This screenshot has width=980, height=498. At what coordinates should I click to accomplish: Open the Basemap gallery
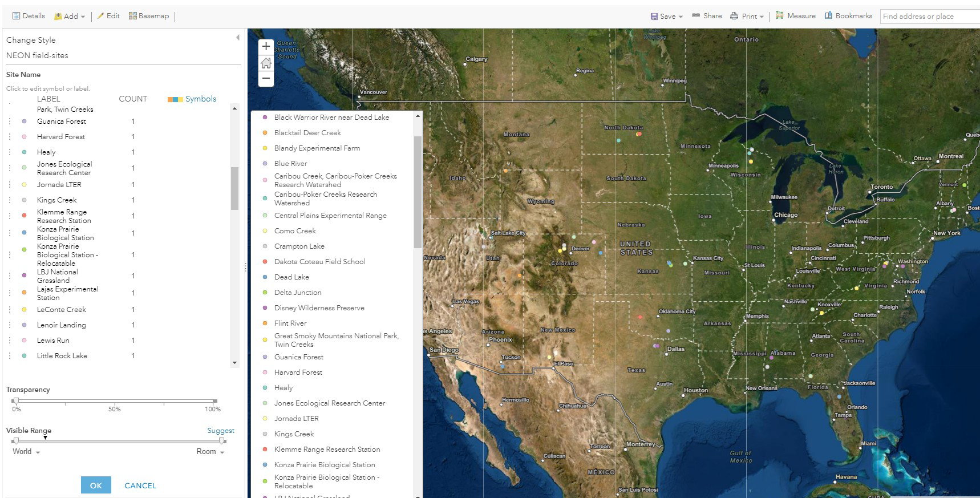[149, 16]
